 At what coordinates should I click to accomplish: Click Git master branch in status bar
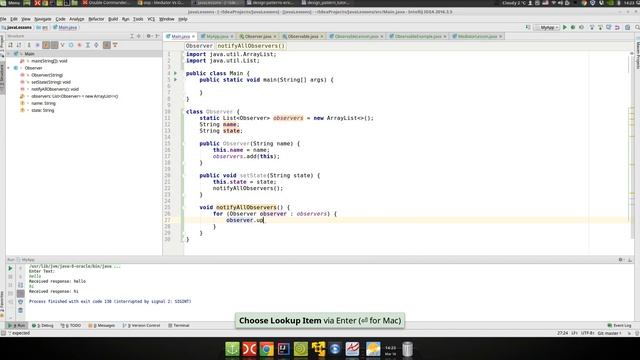coord(610,333)
